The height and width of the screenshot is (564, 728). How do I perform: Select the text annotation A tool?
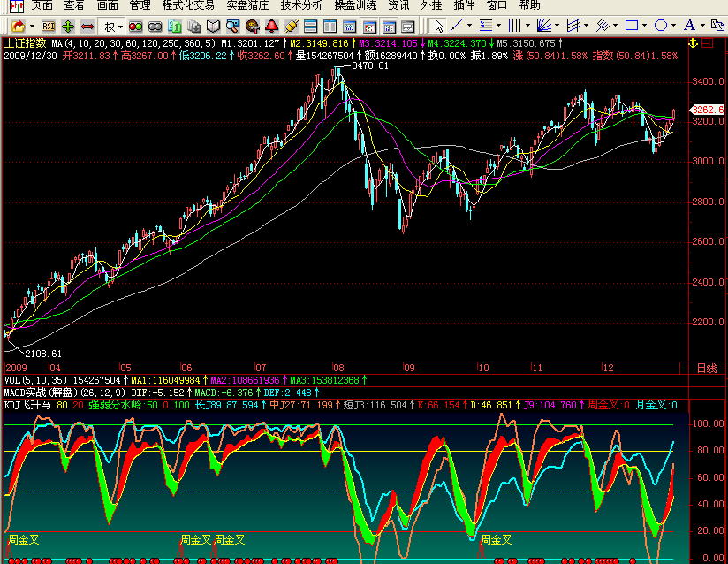point(689,25)
